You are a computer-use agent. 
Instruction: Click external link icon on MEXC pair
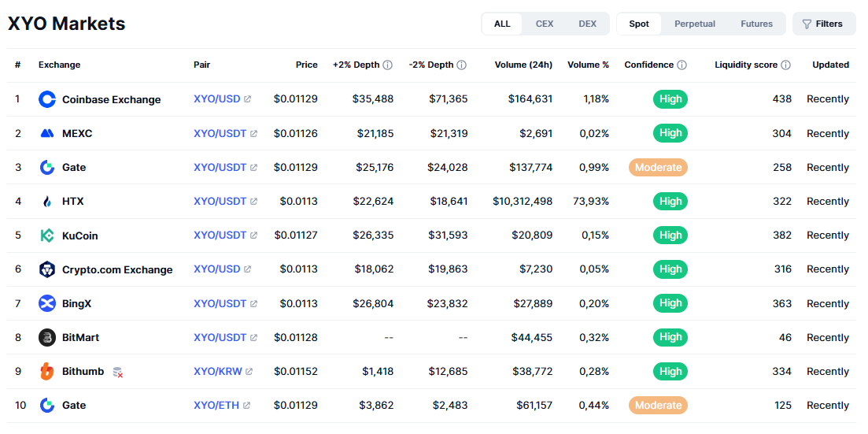click(x=253, y=134)
